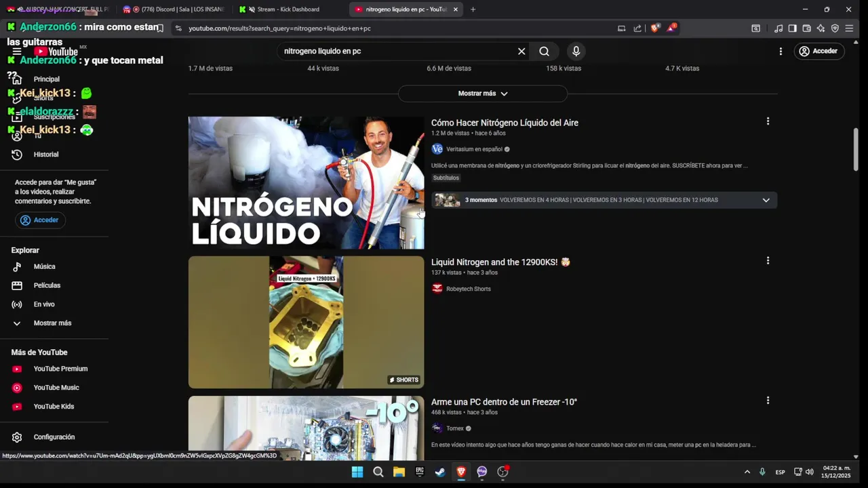Click the browser address bar URL
868x488 pixels.
tap(279, 28)
